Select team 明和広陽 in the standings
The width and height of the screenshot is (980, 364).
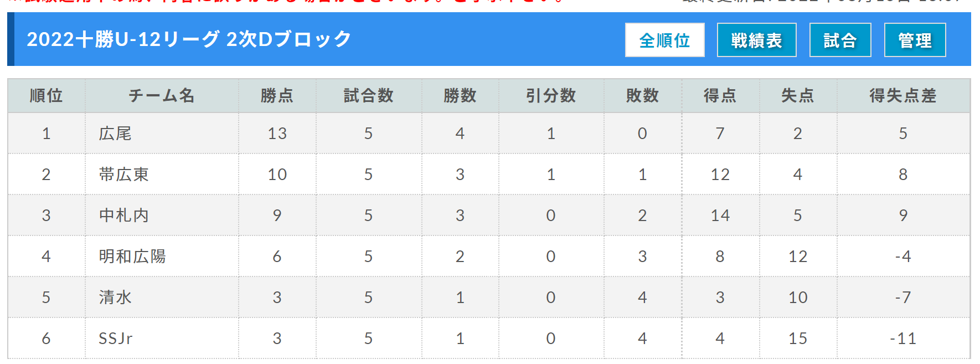(x=132, y=257)
